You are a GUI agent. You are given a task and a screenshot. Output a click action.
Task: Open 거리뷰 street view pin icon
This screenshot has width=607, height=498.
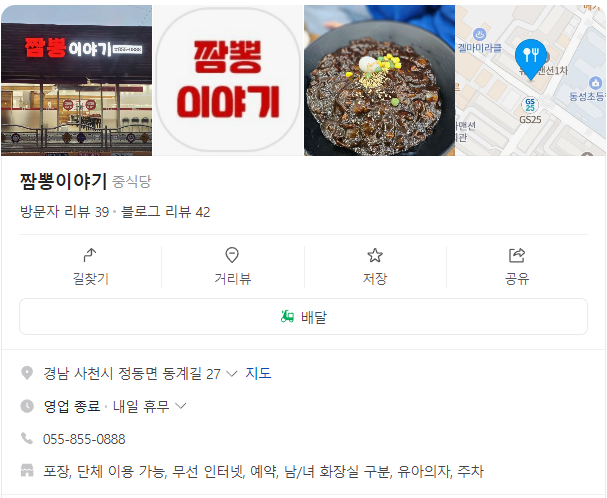click(x=232, y=255)
